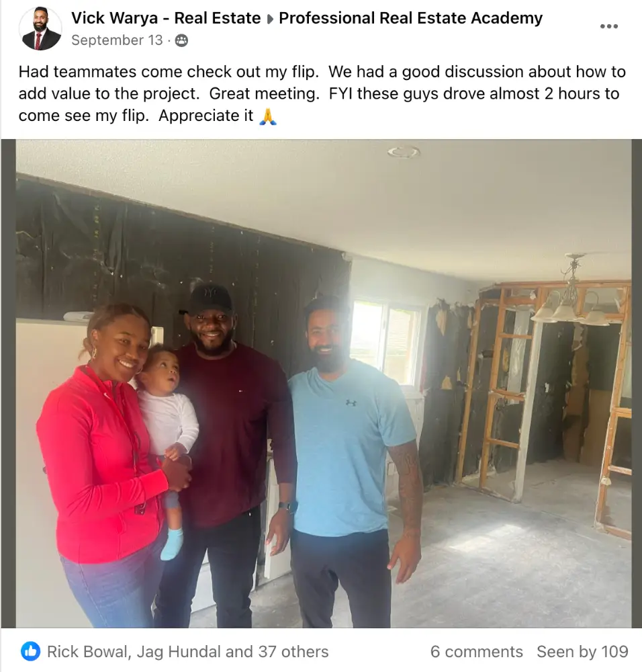Click the post caption about the flip

(322, 93)
